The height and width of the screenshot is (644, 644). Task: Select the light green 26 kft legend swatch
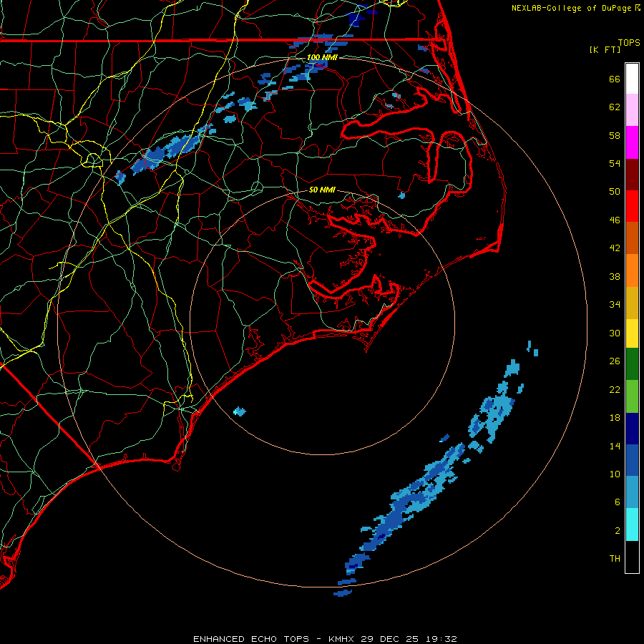[x=632, y=396]
